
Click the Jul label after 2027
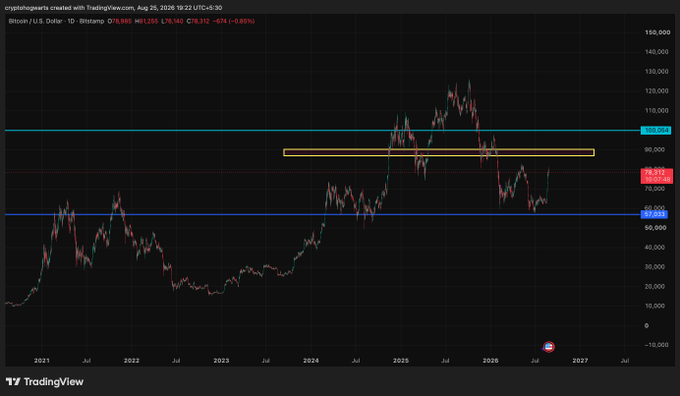[625, 360]
